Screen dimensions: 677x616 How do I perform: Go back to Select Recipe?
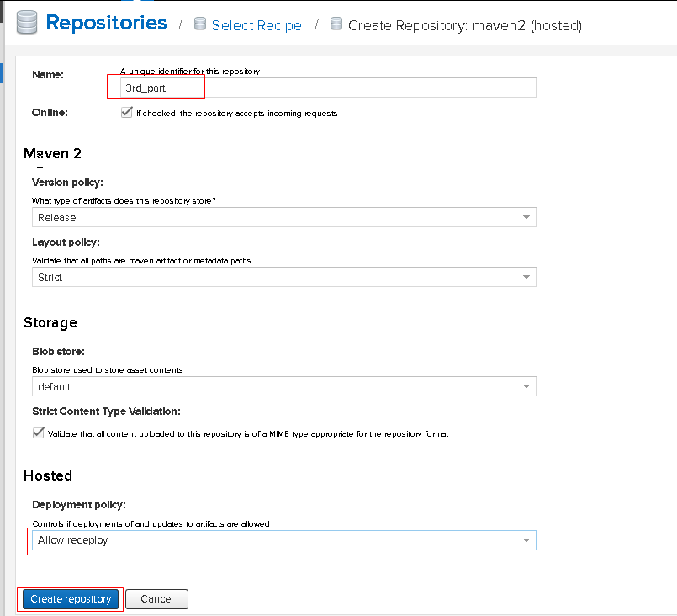click(257, 25)
